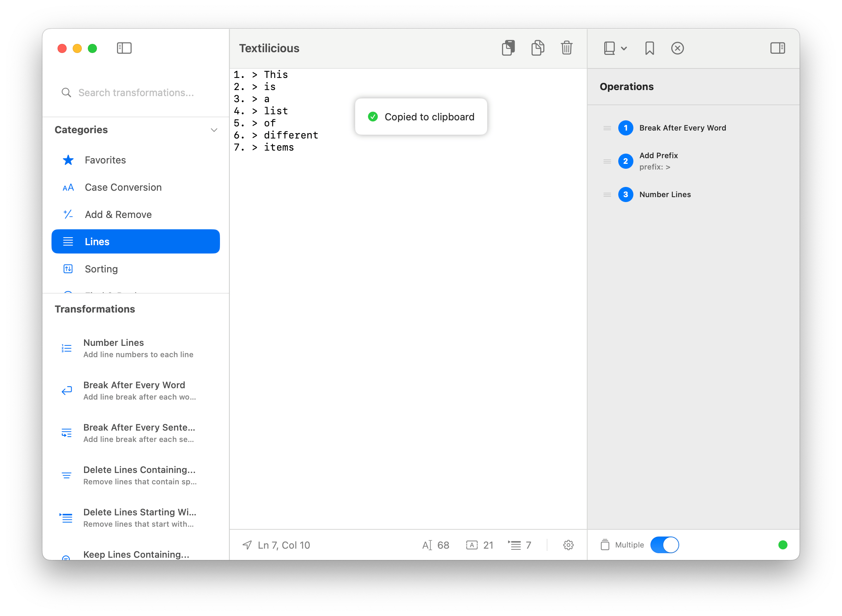This screenshot has height=616, width=842.
Task: Toggle the right inspector panel icon
Action: click(778, 48)
